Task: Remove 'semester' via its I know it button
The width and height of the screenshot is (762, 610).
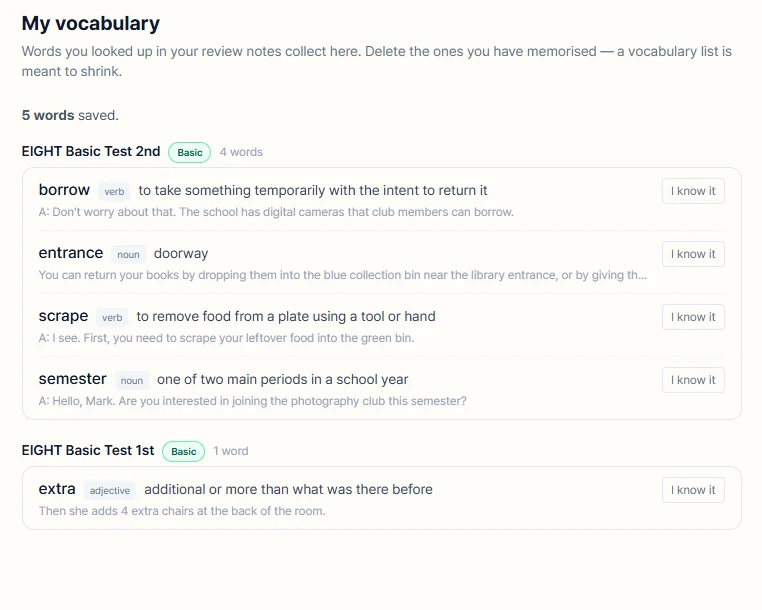Action: pyautogui.click(x=693, y=380)
